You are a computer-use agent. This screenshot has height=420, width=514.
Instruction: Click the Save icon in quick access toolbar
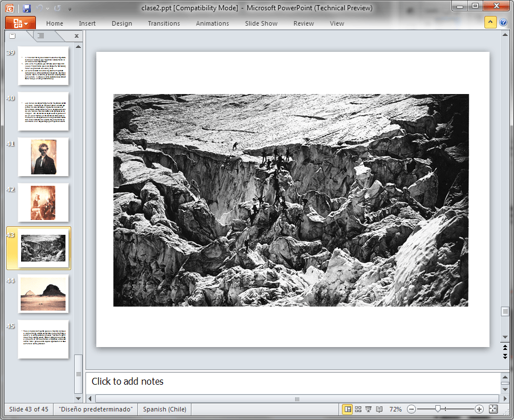(27, 9)
